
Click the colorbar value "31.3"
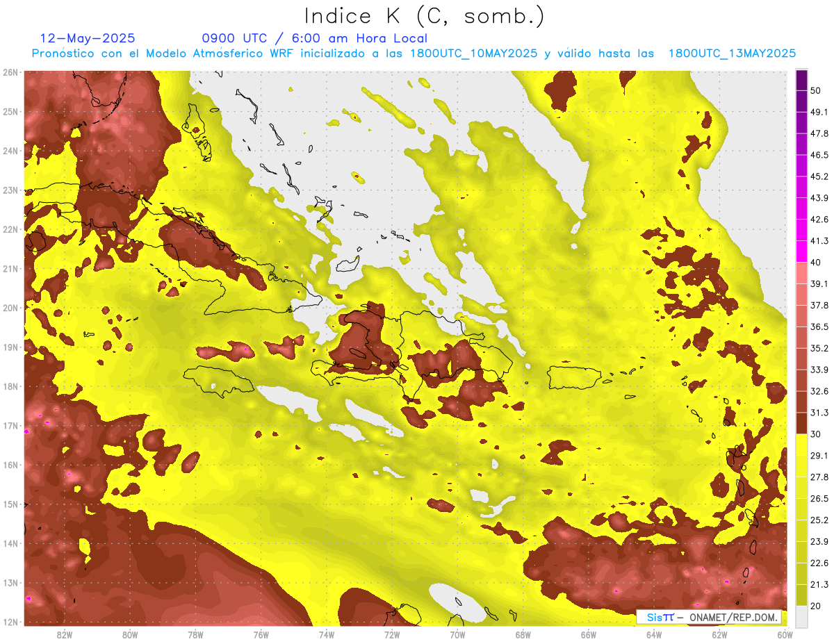tap(819, 413)
